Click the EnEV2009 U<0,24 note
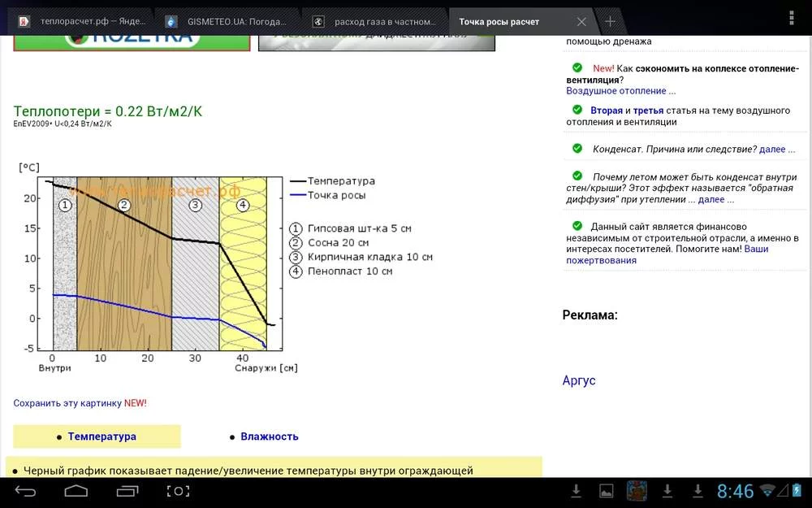The width and height of the screenshot is (812, 508). (x=63, y=124)
